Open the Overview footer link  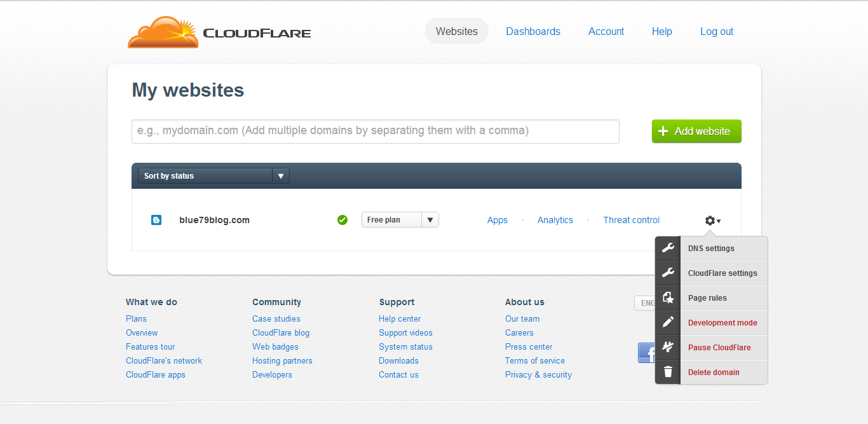tap(142, 332)
